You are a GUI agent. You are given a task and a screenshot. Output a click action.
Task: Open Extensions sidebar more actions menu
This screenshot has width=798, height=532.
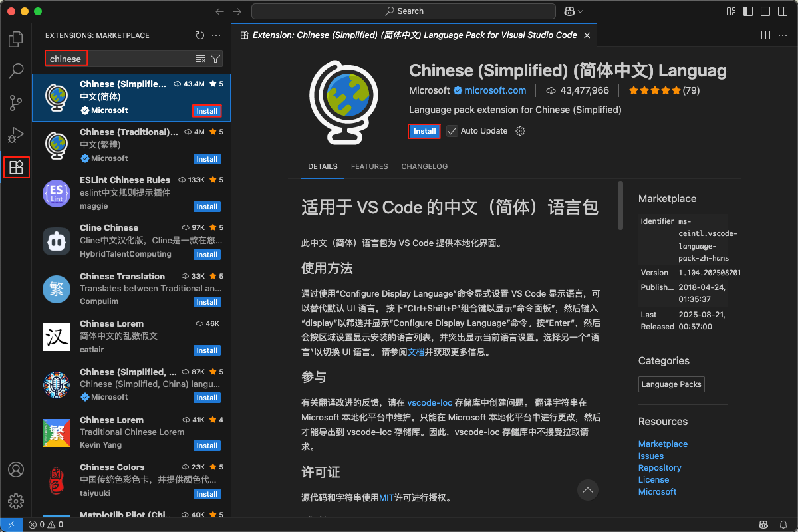pyautogui.click(x=216, y=35)
